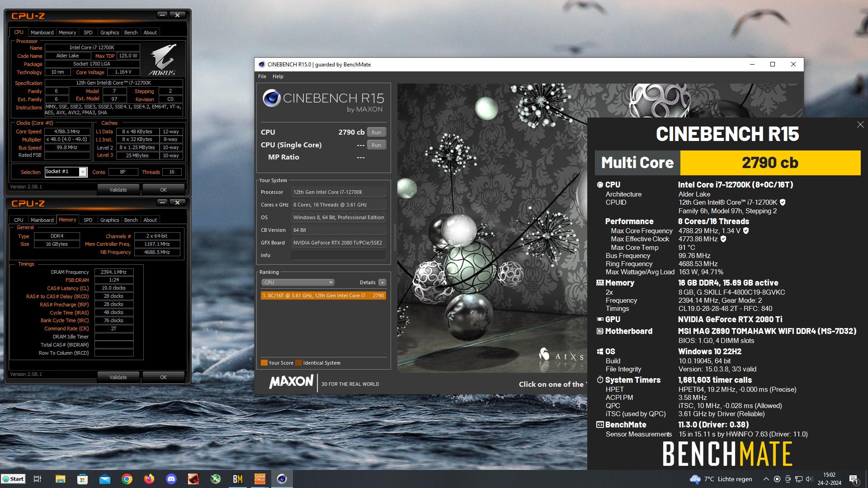The width and height of the screenshot is (868, 488).
Task: Minimize the upper CPU-Z window
Action: 162,15
